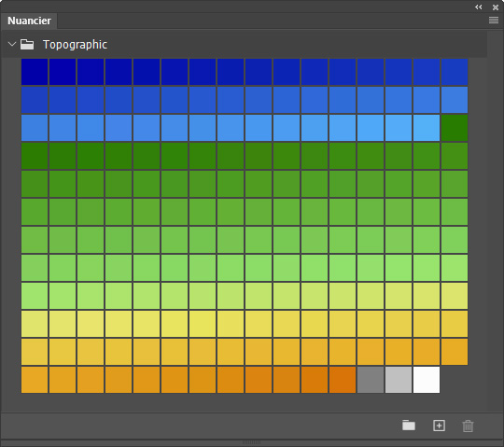Viewport: 504px width, 447px height.
Task: Collapse the Topographic swatch group
Action: point(12,44)
